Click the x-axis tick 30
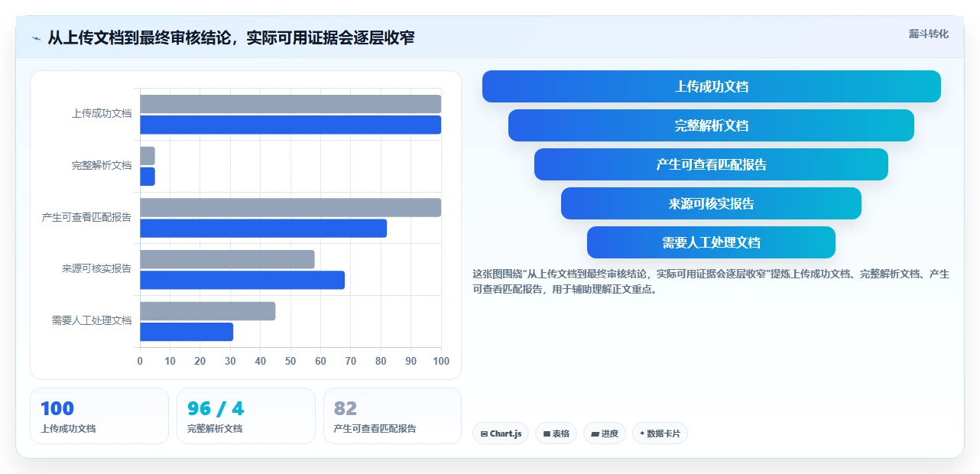Viewport: 980px width, 474px height. tap(230, 361)
